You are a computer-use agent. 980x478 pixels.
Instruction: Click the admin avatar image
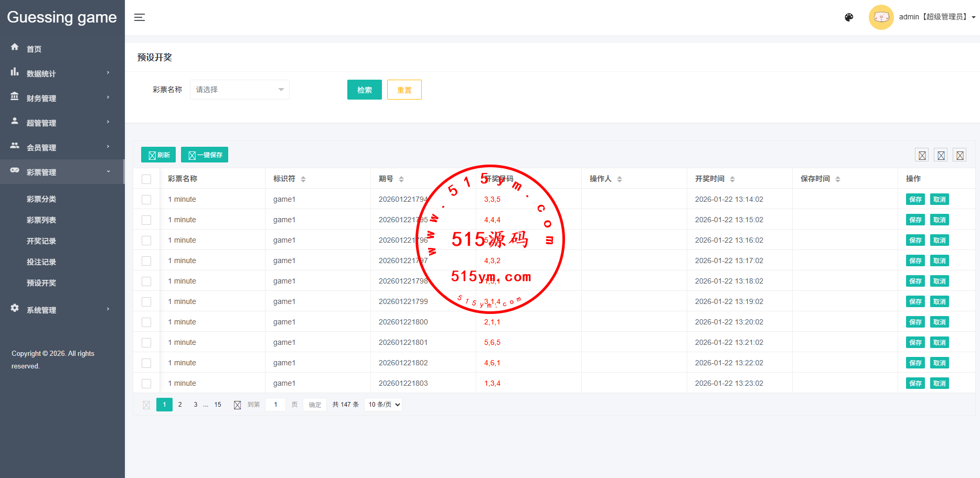click(881, 17)
